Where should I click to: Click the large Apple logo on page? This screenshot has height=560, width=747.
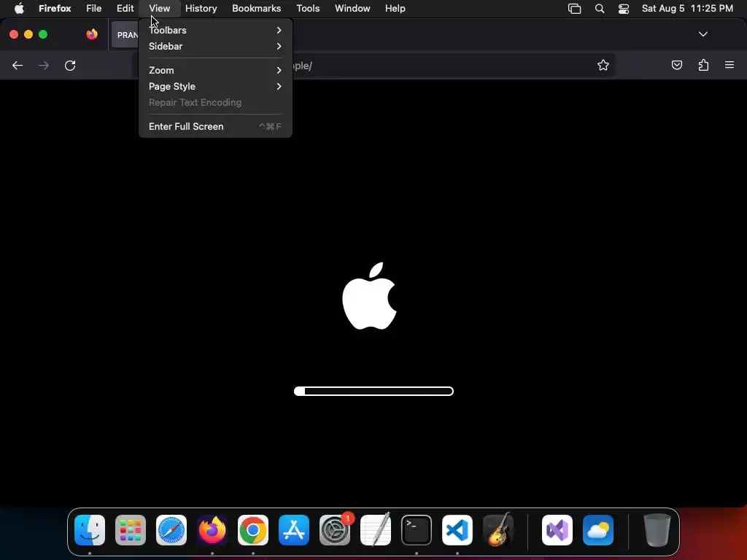[x=370, y=296]
